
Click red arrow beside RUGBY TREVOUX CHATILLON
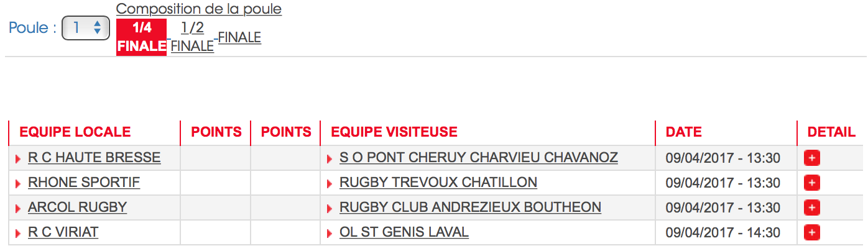pyautogui.click(x=330, y=184)
